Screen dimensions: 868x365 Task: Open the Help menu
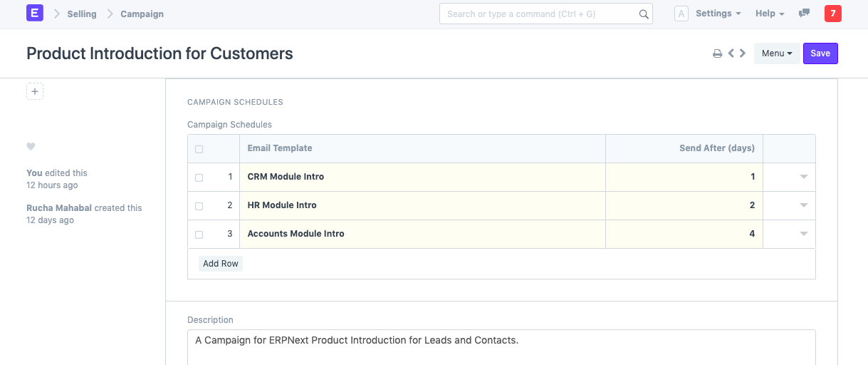pos(769,14)
